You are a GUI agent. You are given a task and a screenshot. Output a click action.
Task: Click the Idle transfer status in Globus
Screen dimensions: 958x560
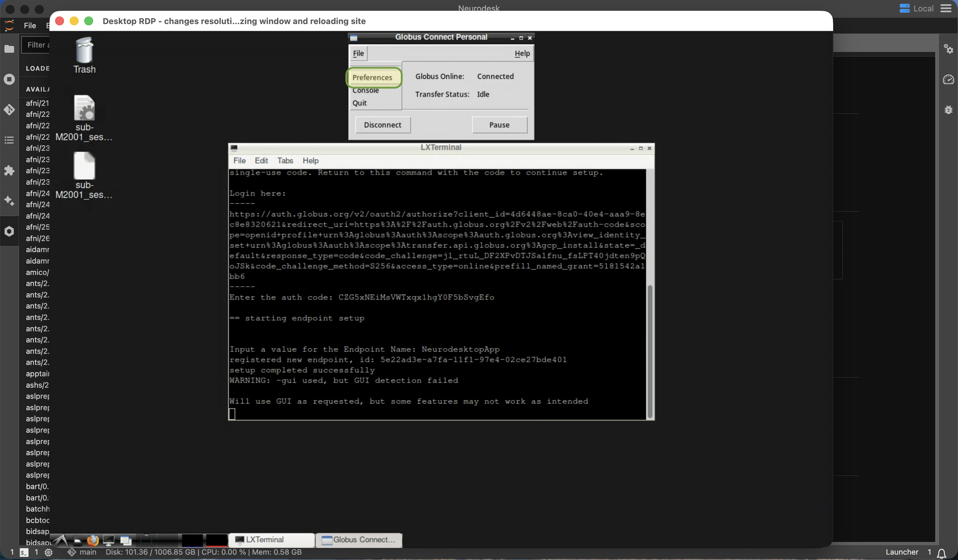pos(483,94)
